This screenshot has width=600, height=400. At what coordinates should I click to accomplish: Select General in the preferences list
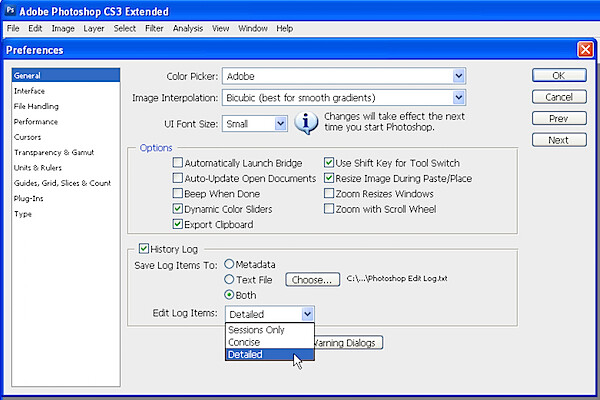coord(66,75)
